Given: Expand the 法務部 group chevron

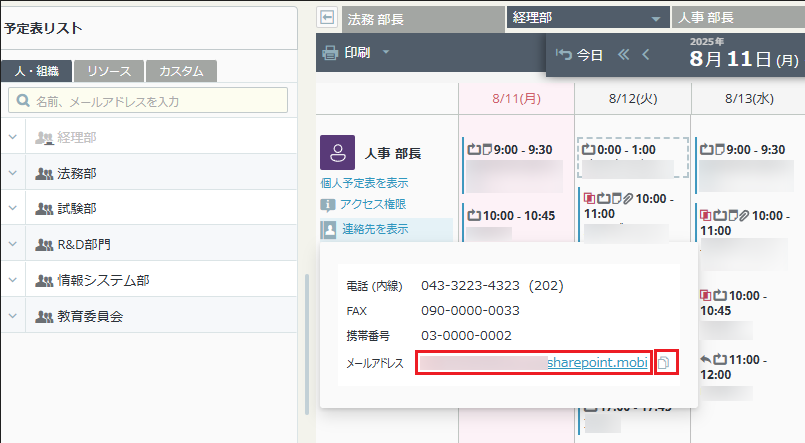Looking at the screenshot, I should click(13, 173).
